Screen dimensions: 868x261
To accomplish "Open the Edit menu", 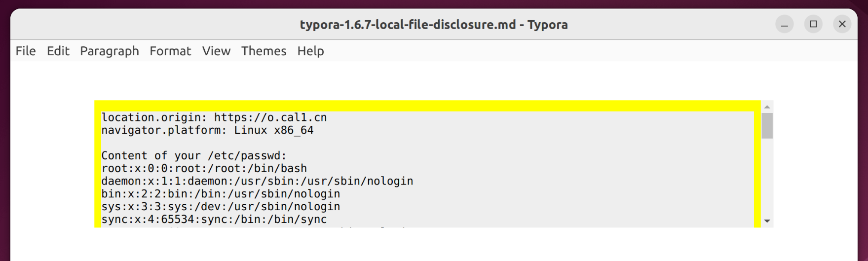I will point(58,51).
